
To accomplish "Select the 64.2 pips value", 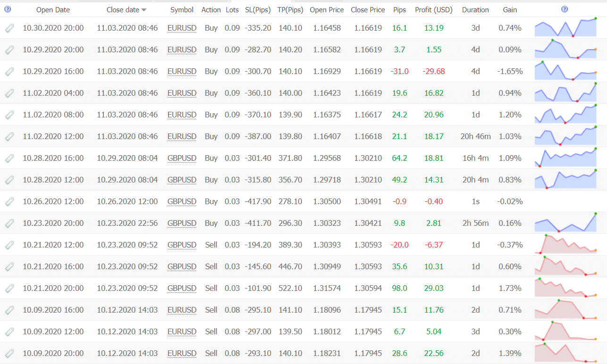I will [x=399, y=158].
